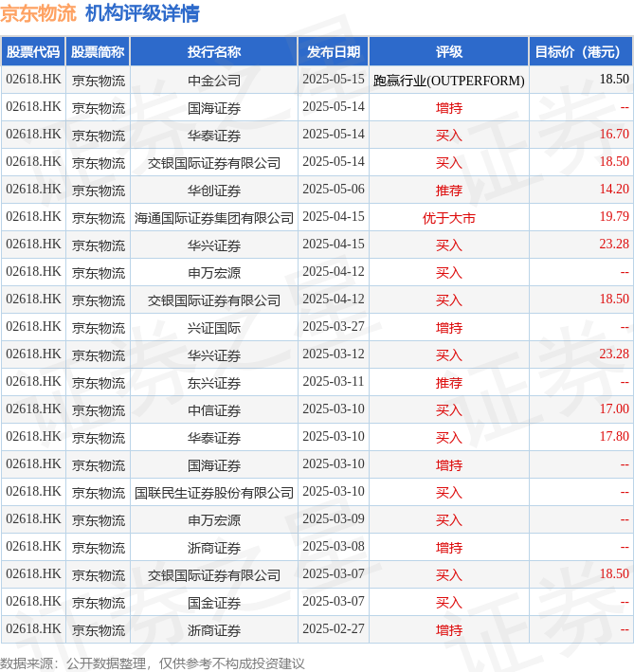Click the 京东物流 title text

point(38,13)
